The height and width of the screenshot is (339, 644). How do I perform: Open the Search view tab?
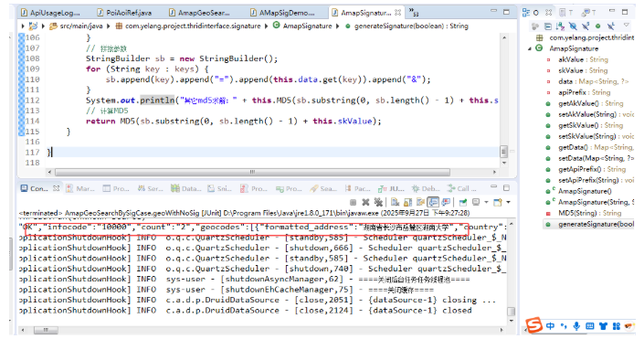pyautogui.click(x=323, y=188)
